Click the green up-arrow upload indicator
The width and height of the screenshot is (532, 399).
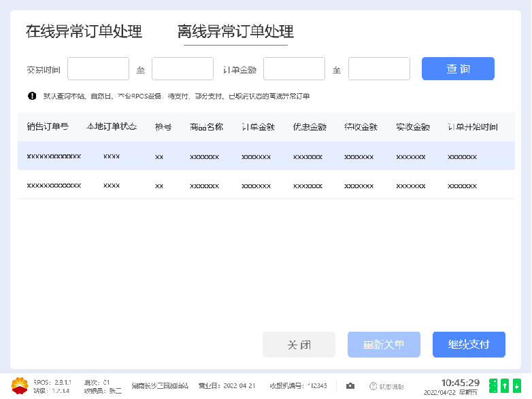tap(505, 386)
